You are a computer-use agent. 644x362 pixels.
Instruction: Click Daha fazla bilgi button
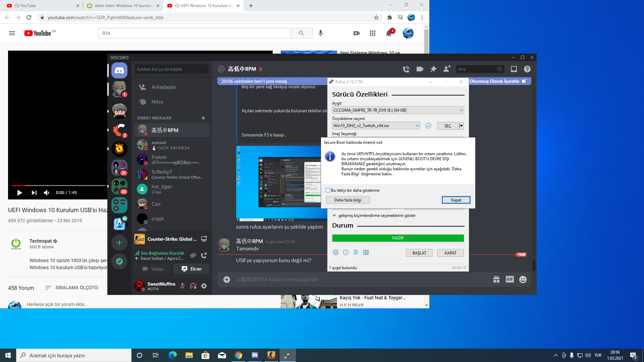click(x=348, y=200)
